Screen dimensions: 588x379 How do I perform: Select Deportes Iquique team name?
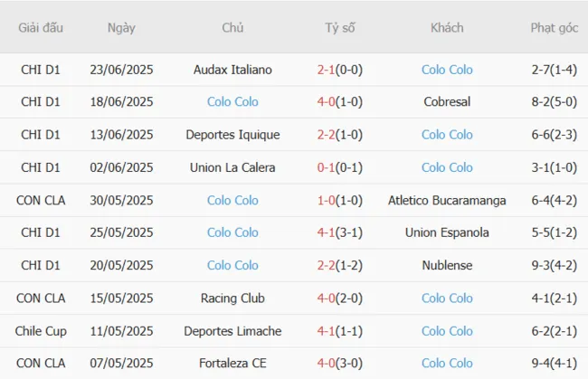pos(232,135)
